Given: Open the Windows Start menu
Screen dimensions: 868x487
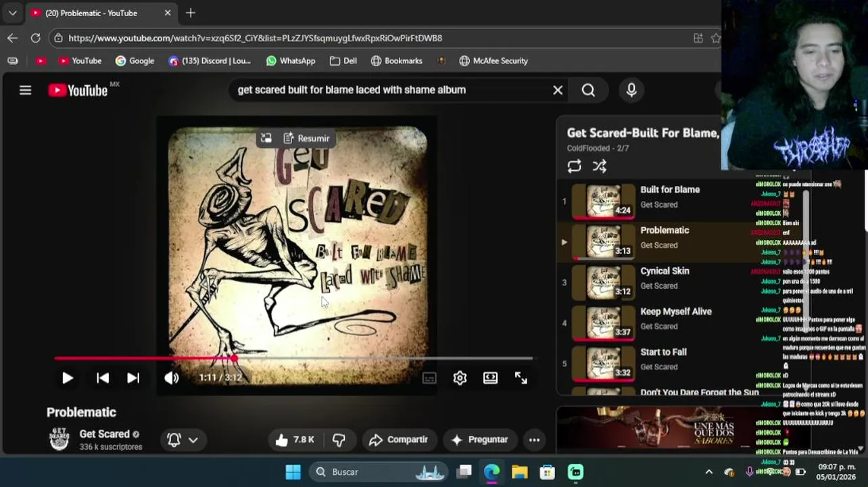Looking at the screenshot, I should [x=293, y=472].
